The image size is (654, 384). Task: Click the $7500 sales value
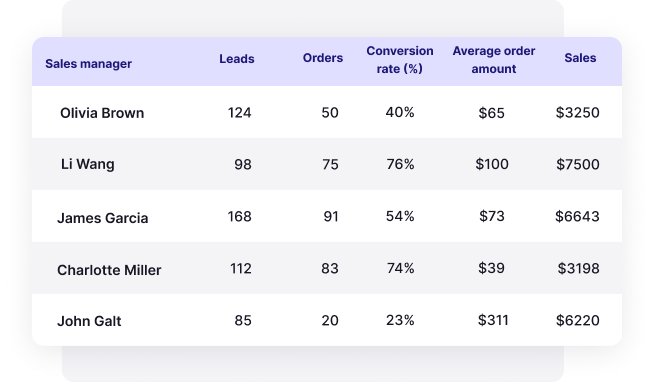pos(578,164)
